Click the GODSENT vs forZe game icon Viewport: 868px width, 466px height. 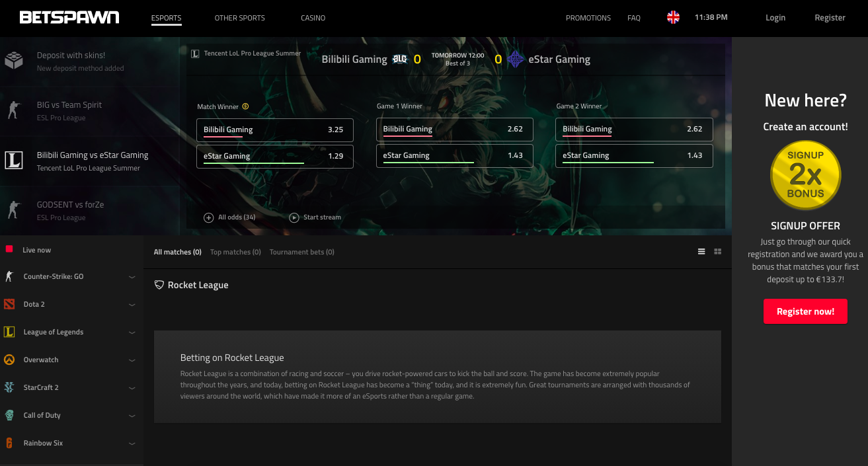[x=13, y=210]
